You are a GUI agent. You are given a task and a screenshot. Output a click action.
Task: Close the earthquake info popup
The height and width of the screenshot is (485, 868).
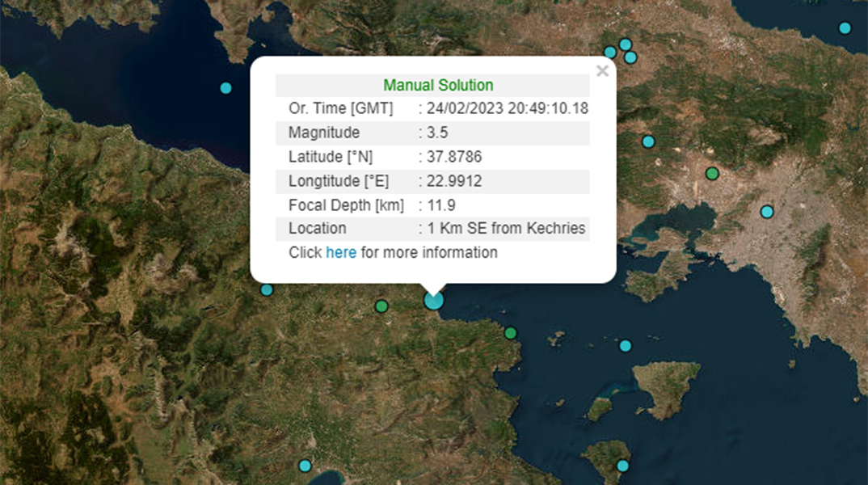click(602, 71)
